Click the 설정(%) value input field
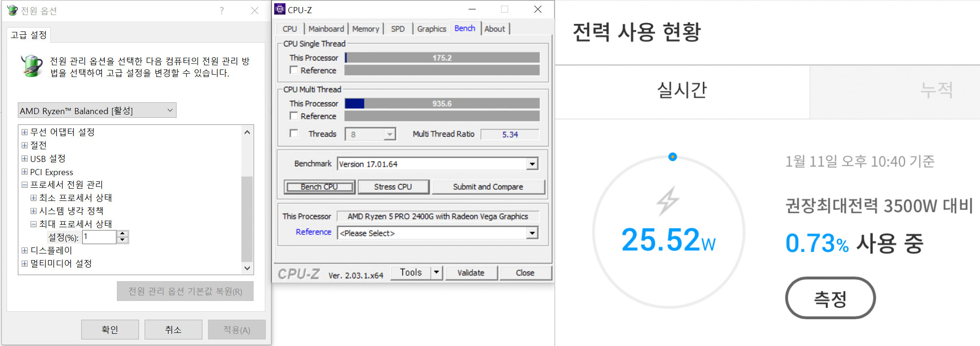The width and height of the screenshot is (980, 346). (x=99, y=237)
